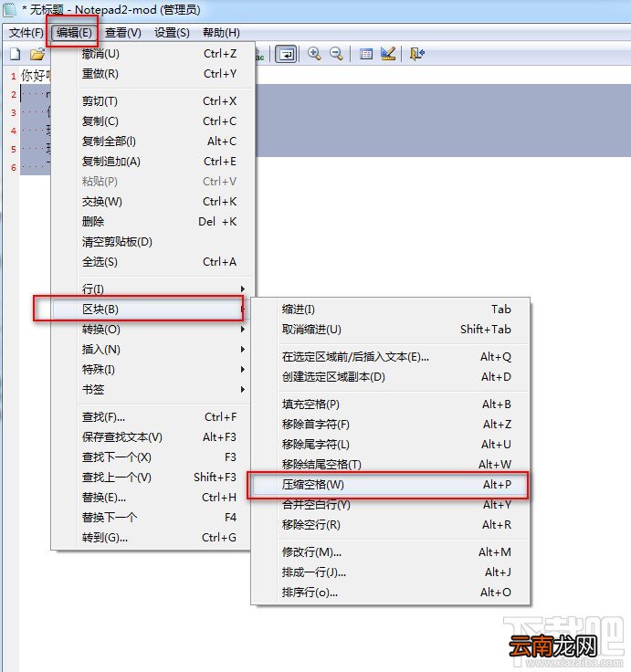Expand the 转换(O) submenu

point(152,330)
